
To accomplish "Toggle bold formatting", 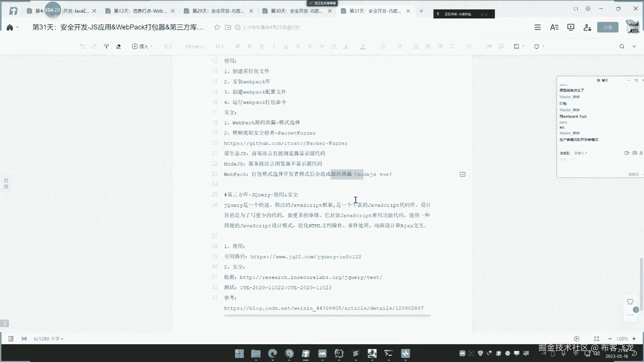I will (x=262, y=46).
